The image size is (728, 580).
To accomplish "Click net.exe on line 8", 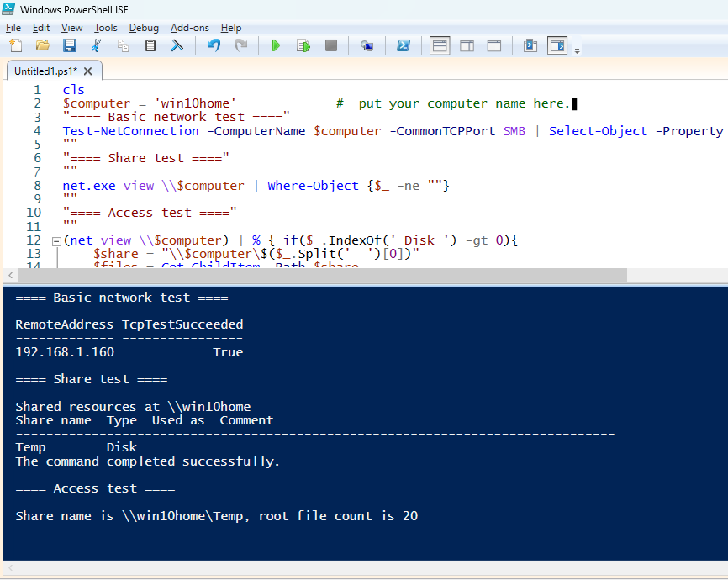I will (88, 186).
